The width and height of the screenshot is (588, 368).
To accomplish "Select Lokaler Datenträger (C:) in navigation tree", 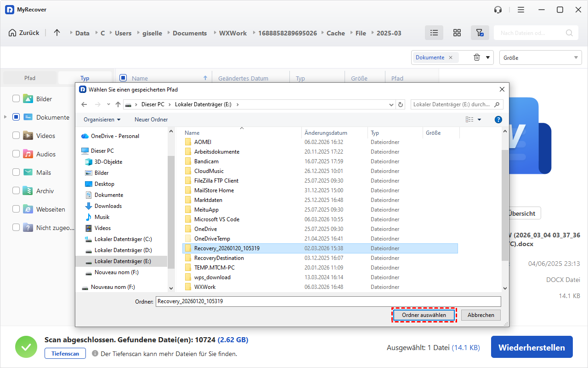I will click(x=123, y=239).
